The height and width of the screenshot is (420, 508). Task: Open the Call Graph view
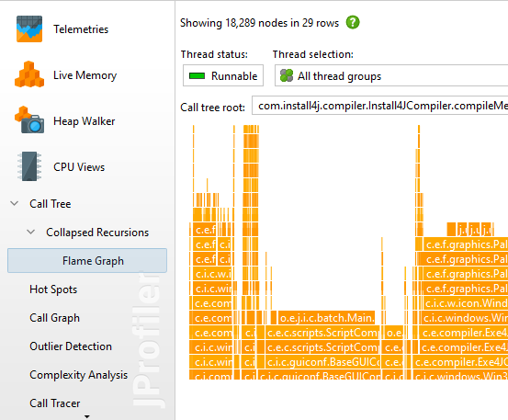(54, 318)
